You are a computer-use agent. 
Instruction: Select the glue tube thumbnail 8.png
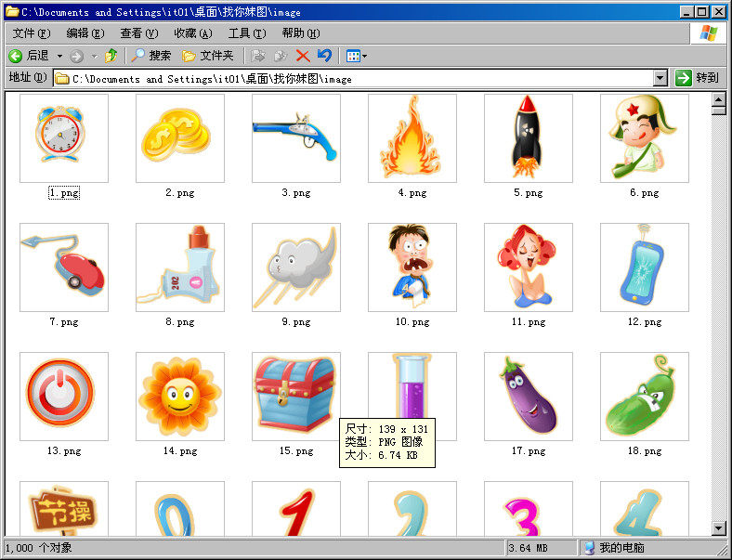coord(180,267)
